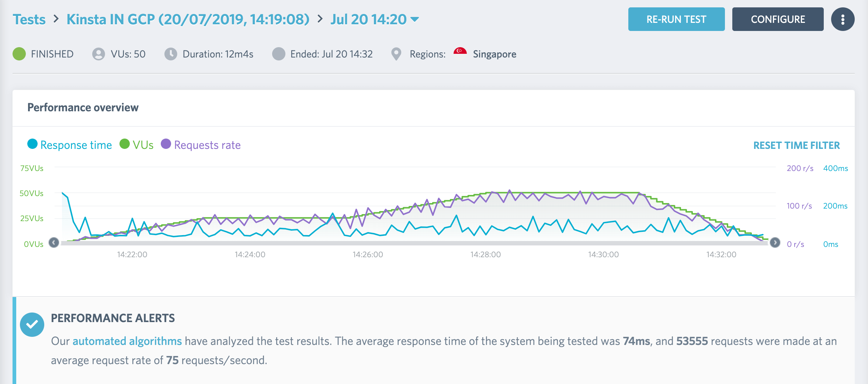The width and height of the screenshot is (868, 384).
Task: Click the '25VUs' axis label
Action: [x=32, y=218]
